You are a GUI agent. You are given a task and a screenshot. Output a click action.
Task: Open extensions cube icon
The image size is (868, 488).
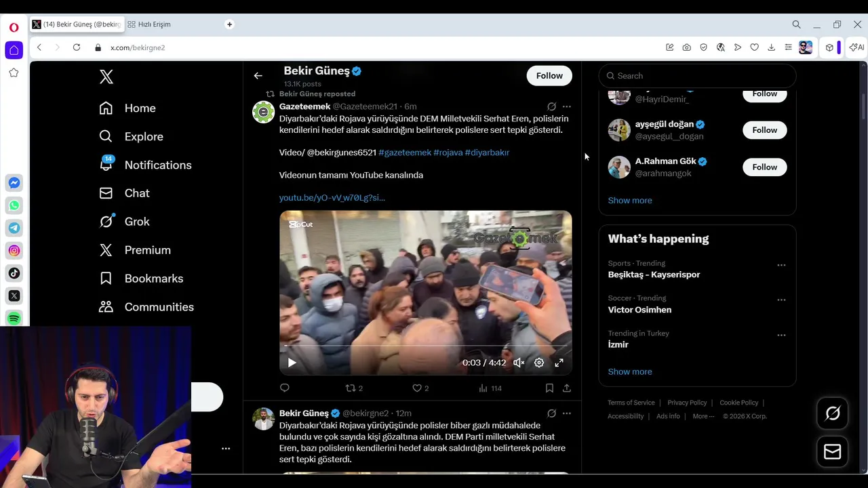click(829, 47)
